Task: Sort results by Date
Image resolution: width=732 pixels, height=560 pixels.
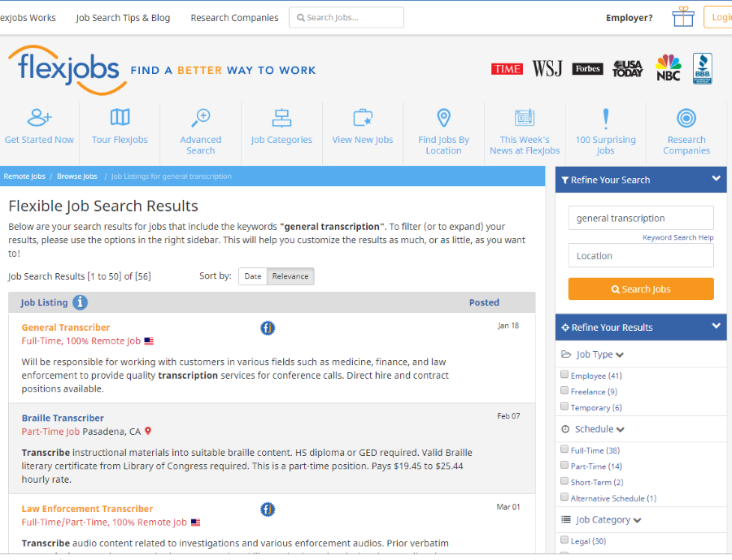Action: [253, 276]
